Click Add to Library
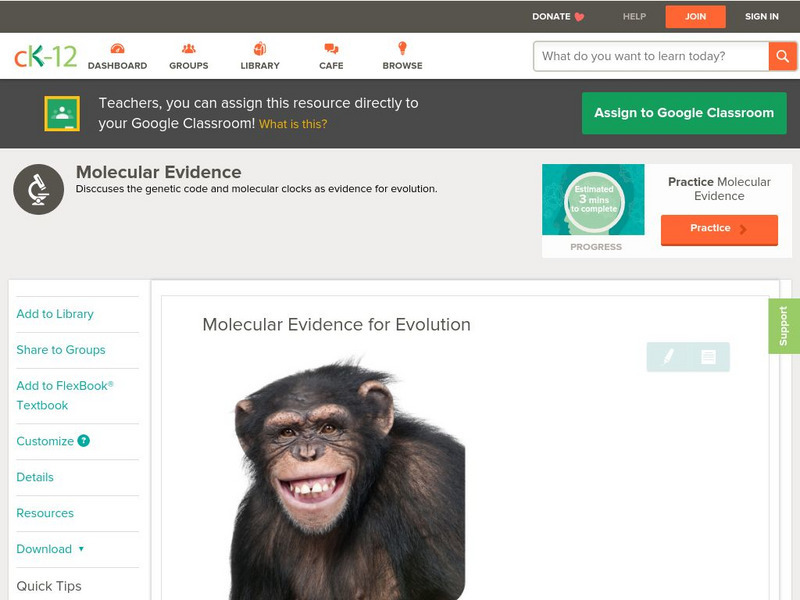The width and height of the screenshot is (800, 600). tap(55, 314)
